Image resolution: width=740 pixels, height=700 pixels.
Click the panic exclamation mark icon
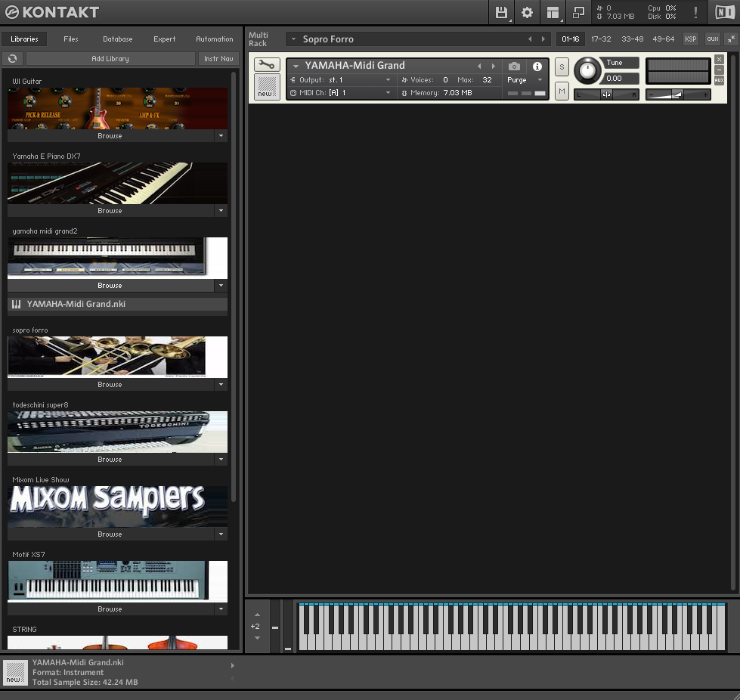pyautogui.click(x=695, y=12)
